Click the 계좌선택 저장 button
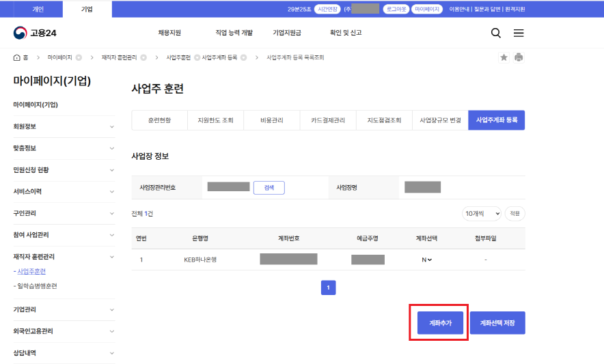 click(497, 322)
